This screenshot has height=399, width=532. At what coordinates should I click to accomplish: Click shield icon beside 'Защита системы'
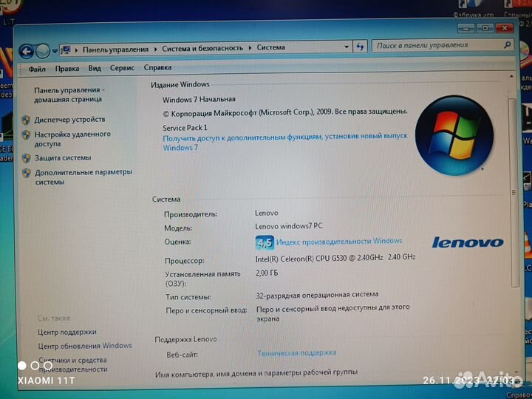(x=26, y=158)
